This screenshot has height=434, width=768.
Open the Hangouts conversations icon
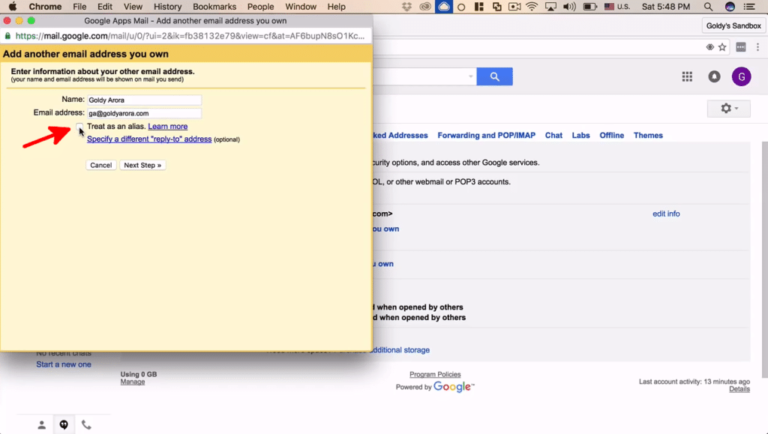pos(64,425)
